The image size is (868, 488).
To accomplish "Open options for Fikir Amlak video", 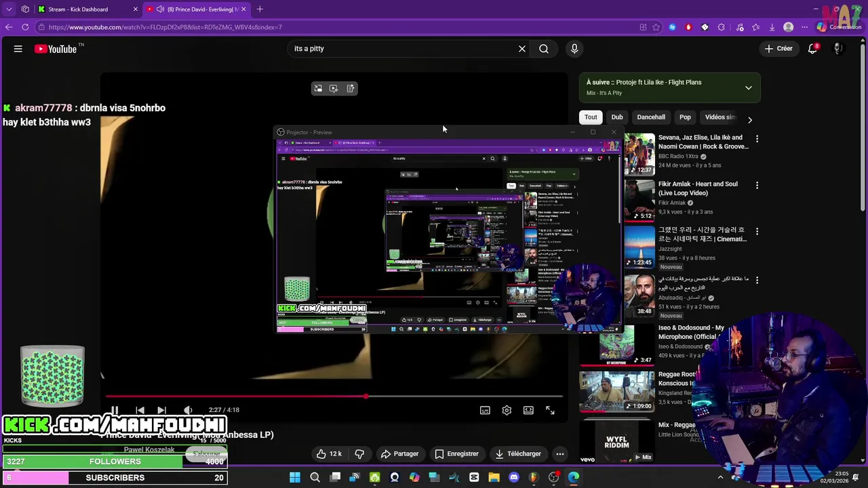I will click(757, 185).
